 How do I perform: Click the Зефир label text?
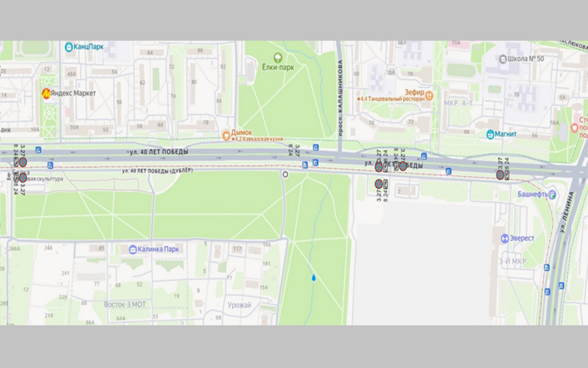click(415, 92)
